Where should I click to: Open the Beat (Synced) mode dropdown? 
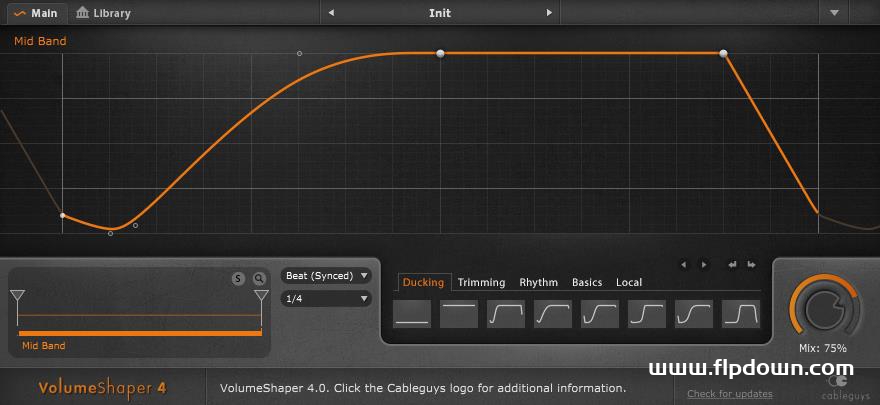pos(326,276)
